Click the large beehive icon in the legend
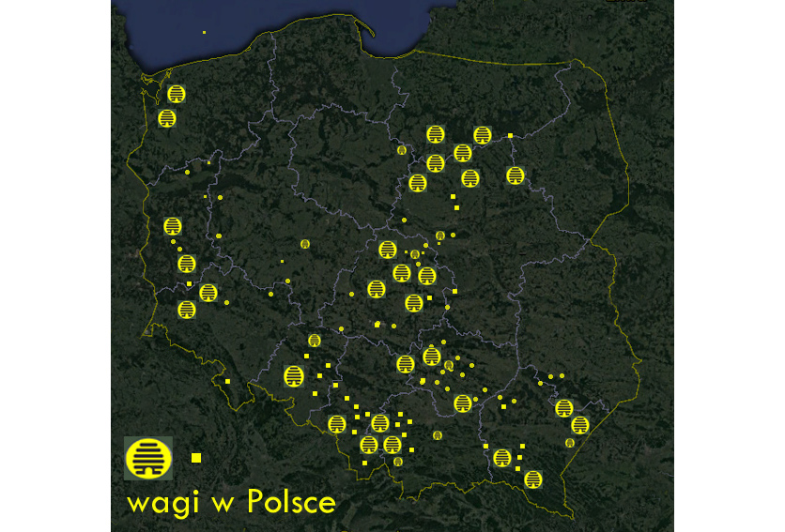 click(x=148, y=459)
